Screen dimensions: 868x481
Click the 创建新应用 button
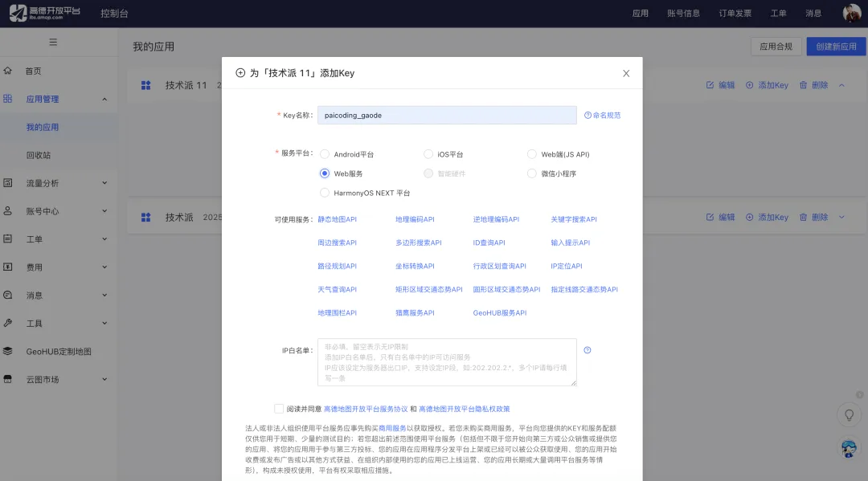[836, 47]
